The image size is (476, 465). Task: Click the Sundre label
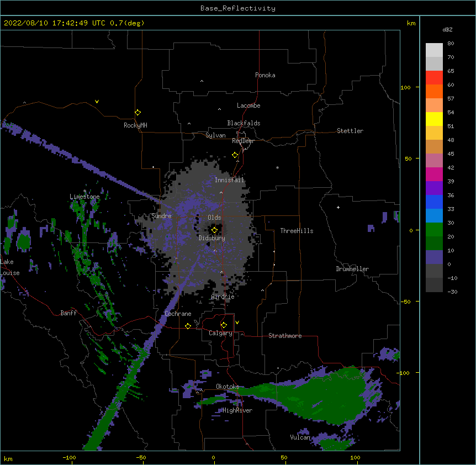click(x=161, y=216)
